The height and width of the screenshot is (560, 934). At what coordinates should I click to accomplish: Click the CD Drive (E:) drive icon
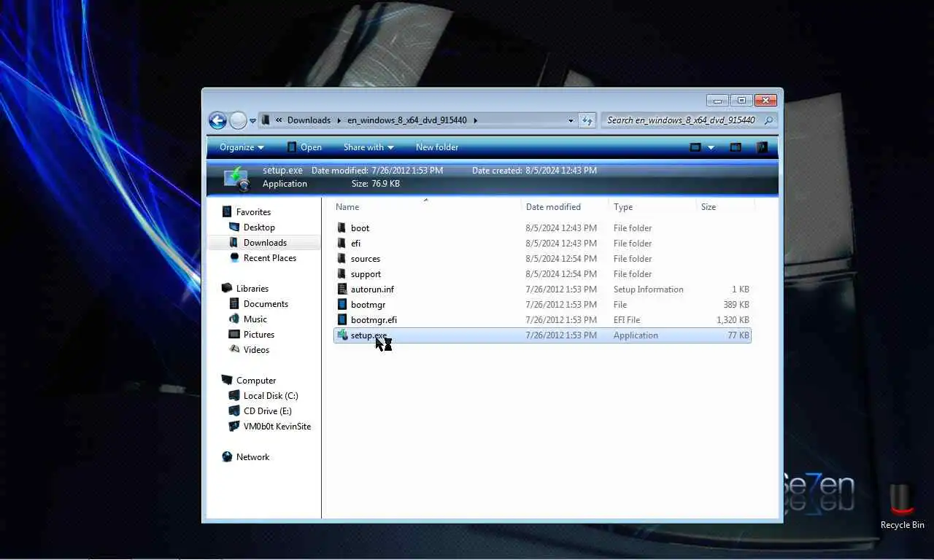(234, 411)
